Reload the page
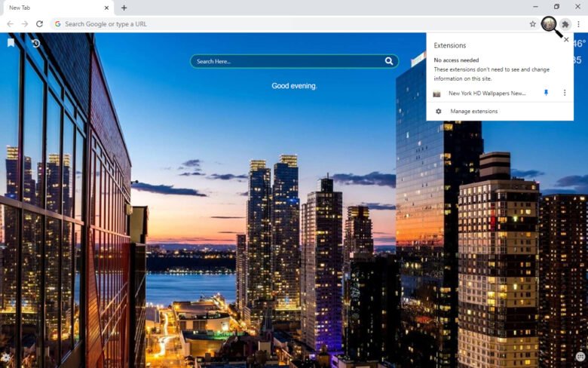588x368 pixels. point(39,24)
